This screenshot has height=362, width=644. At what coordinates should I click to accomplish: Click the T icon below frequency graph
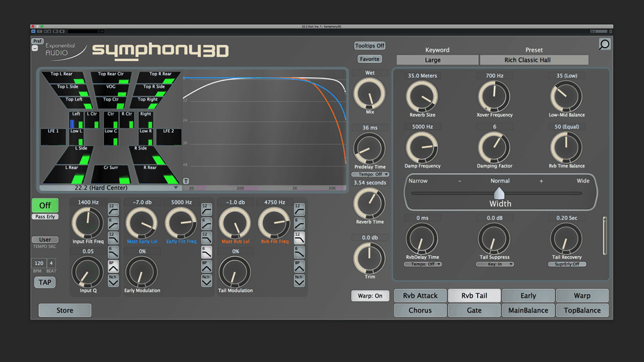tap(186, 181)
